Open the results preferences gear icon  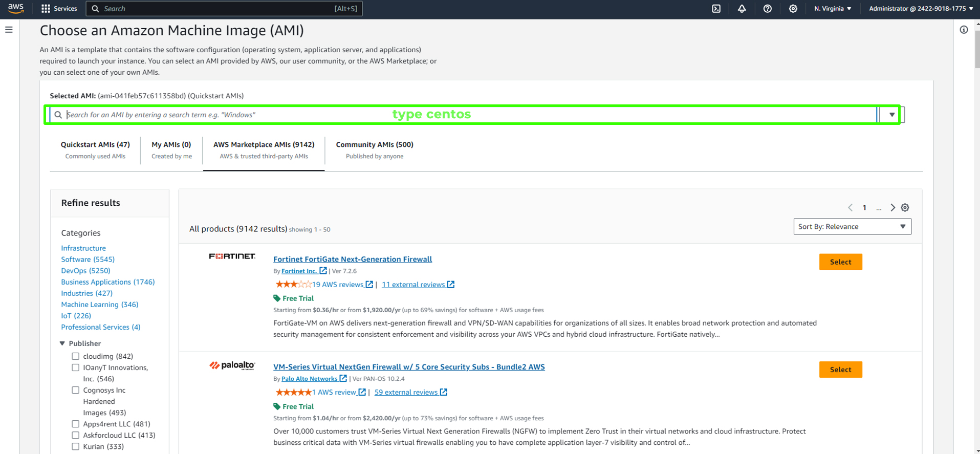905,207
